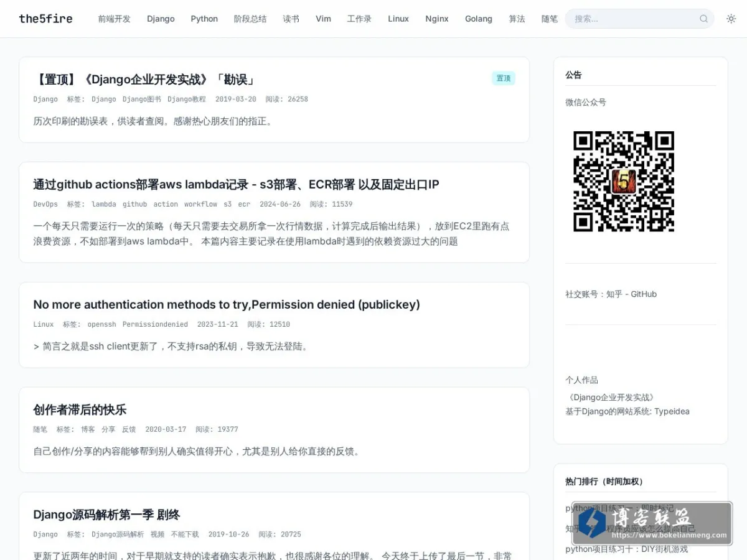Open the Python nav category

coord(204,19)
